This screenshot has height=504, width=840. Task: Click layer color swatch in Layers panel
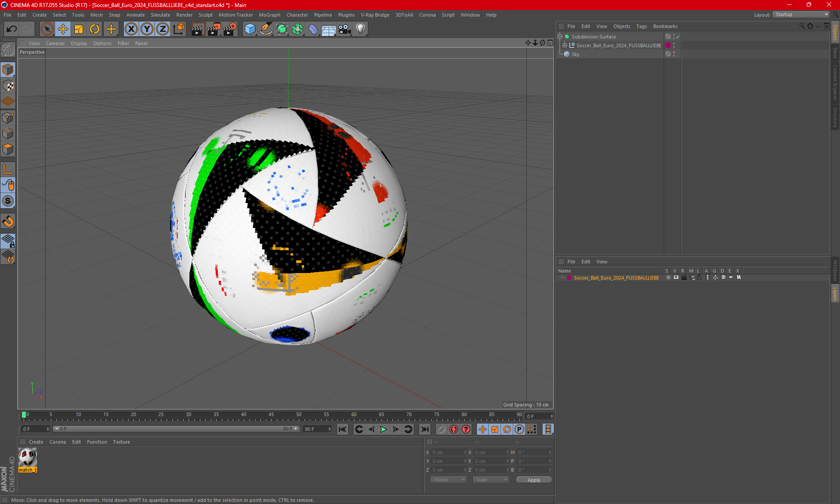569,278
